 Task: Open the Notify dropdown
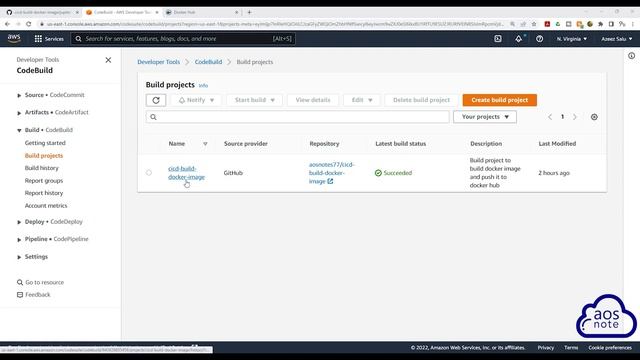point(196,100)
